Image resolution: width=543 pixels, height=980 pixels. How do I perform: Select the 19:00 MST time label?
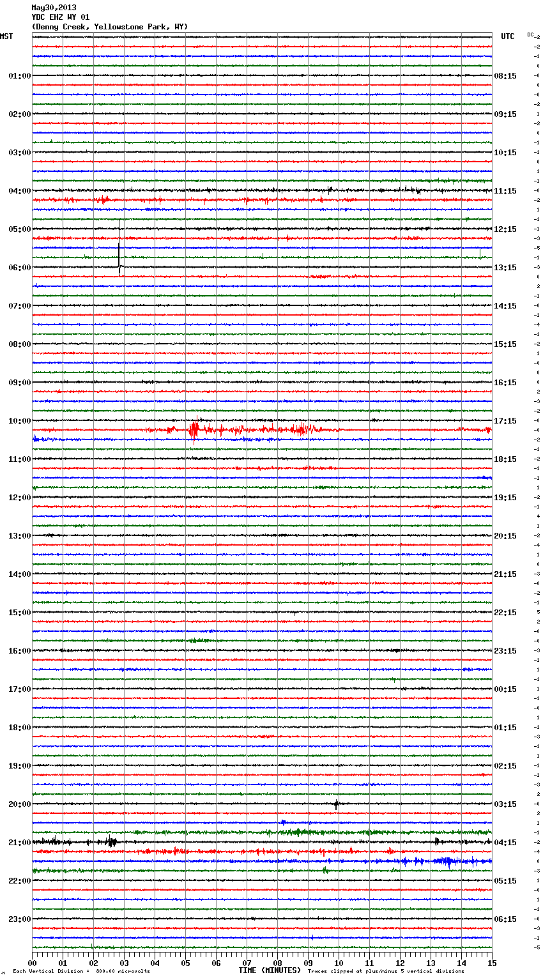20,766
